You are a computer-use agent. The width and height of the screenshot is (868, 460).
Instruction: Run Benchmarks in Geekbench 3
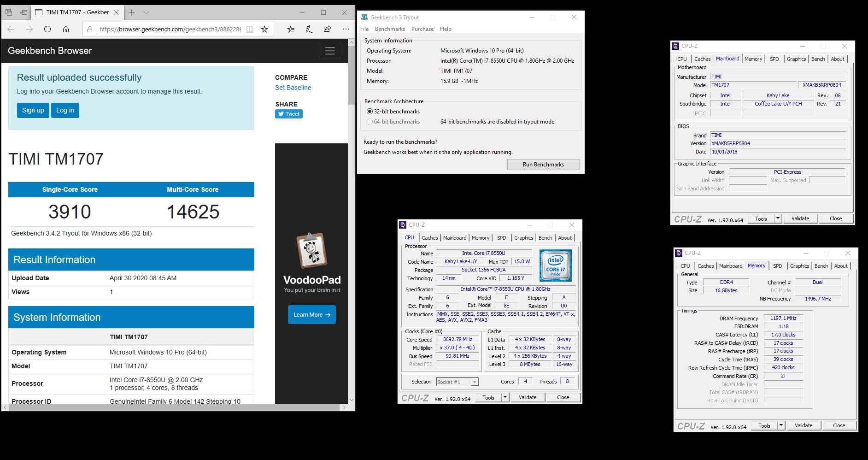tap(543, 165)
